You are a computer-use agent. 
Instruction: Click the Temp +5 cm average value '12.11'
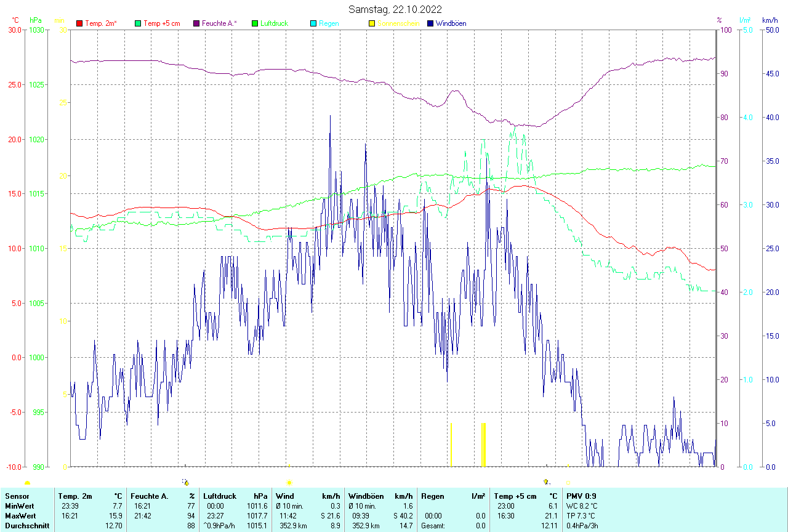[x=549, y=526]
